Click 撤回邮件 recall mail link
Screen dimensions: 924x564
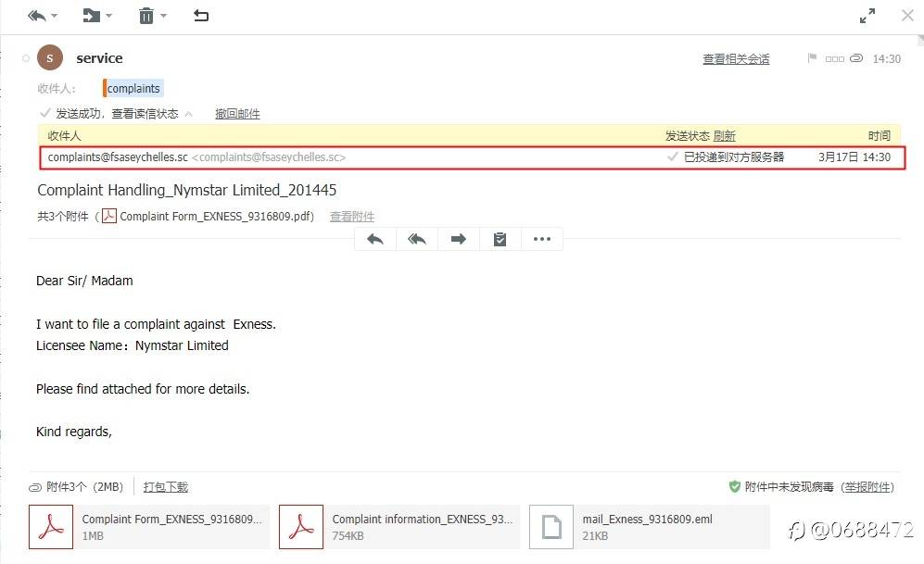pos(237,114)
